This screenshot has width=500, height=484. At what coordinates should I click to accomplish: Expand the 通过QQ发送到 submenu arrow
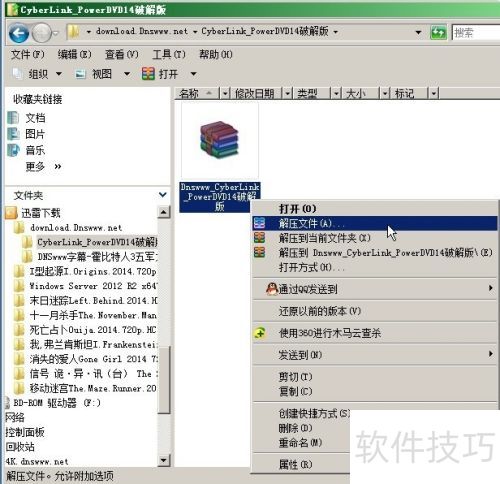[x=491, y=288]
